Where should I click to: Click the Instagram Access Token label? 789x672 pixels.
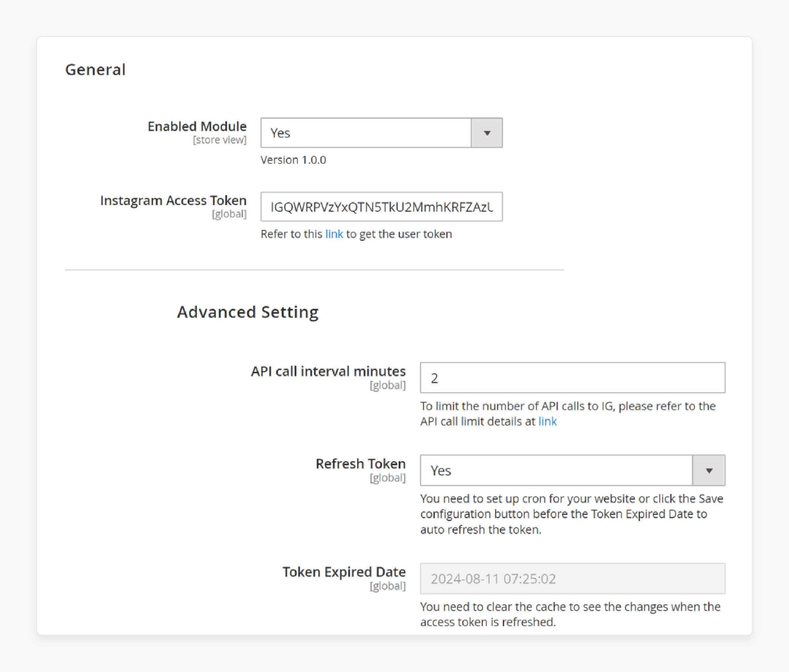coord(173,201)
